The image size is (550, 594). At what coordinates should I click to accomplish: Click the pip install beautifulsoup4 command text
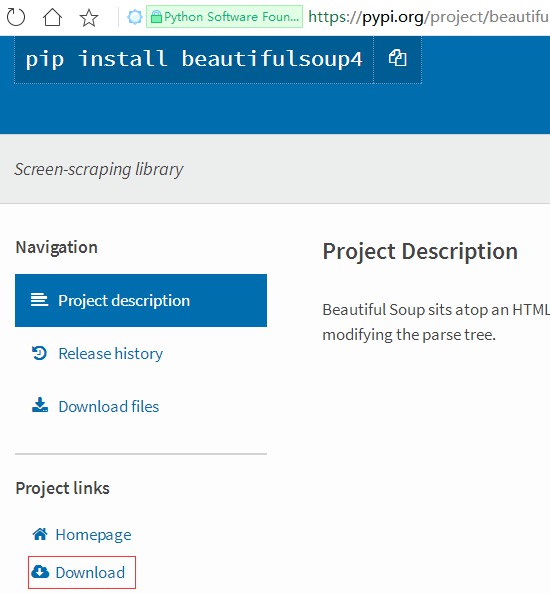[194, 59]
